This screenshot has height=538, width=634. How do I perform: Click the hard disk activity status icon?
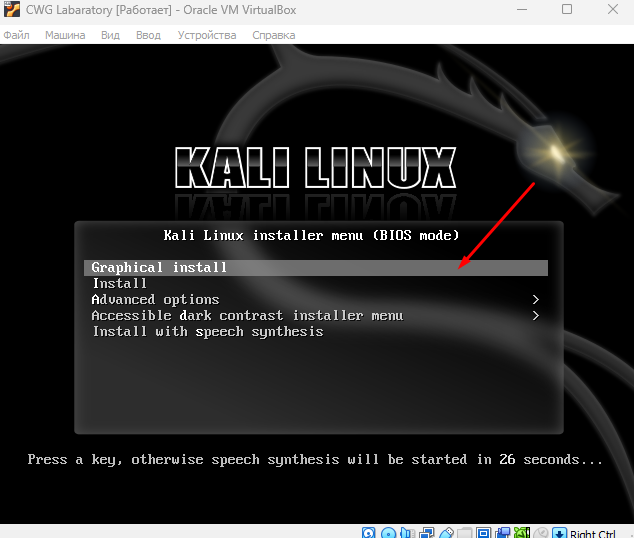coord(369,534)
